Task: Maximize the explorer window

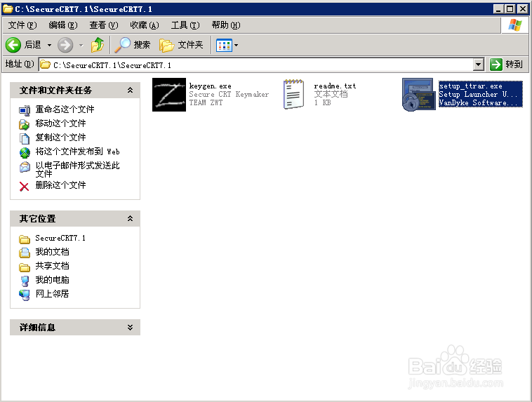Action: pos(510,9)
